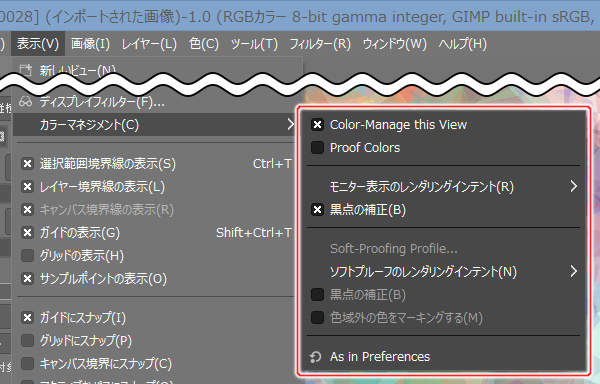Viewport: 600px width, 384px height.
Task: Expand the カラーマネジメント(C) submenu
Action: (x=155, y=124)
